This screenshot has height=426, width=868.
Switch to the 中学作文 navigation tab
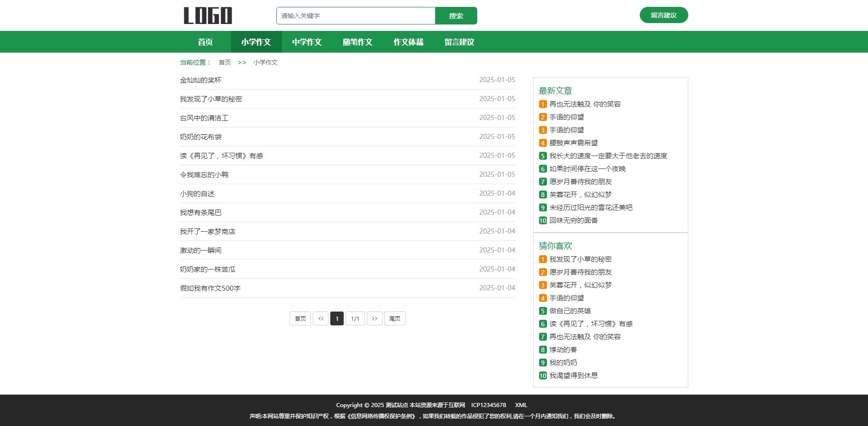pos(307,42)
